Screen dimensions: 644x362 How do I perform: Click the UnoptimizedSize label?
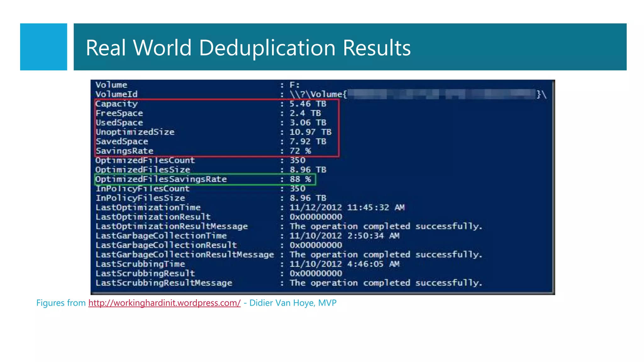coord(135,132)
